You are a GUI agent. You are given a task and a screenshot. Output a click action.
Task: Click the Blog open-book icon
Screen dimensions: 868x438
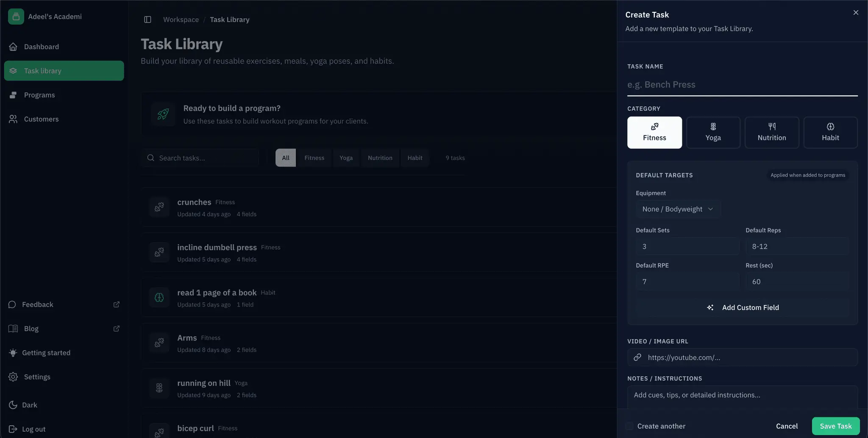(x=13, y=329)
